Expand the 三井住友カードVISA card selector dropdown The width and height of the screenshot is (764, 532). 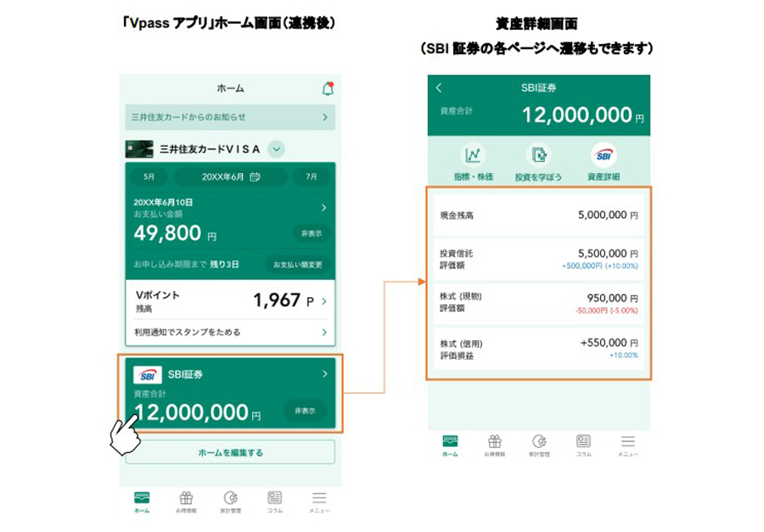[276, 149]
